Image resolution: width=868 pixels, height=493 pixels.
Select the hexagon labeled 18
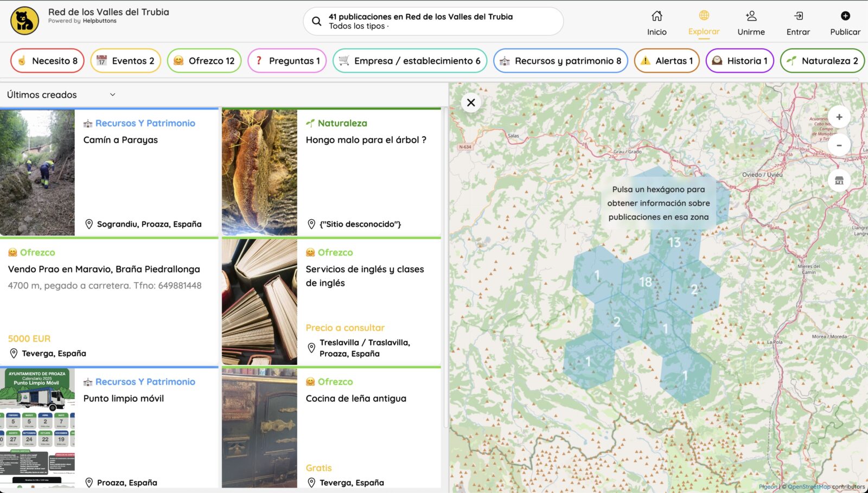click(646, 282)
